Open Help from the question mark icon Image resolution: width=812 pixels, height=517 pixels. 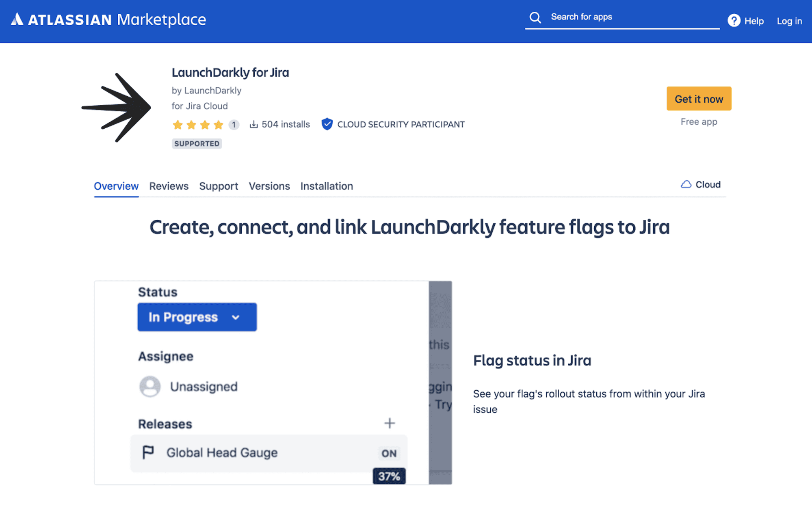click(x=734, y=21)
